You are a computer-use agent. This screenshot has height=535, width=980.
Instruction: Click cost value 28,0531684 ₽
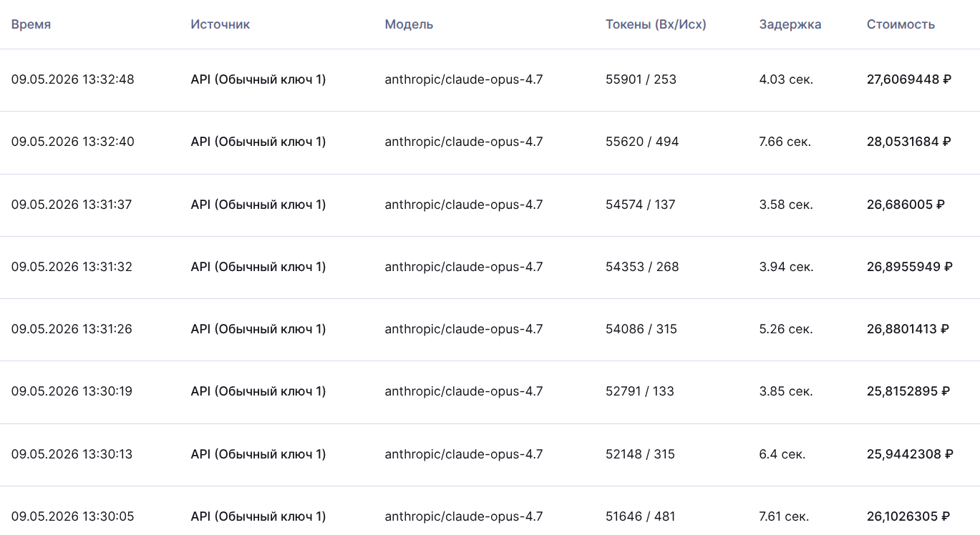point(909,142)
